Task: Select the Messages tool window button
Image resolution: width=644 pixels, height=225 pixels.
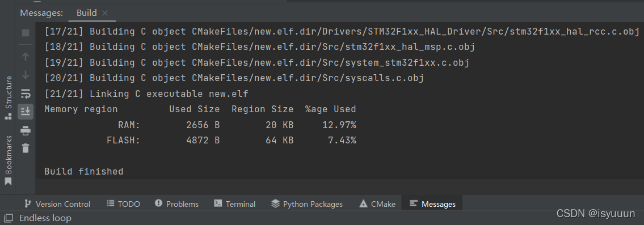Action: (433, 203)
